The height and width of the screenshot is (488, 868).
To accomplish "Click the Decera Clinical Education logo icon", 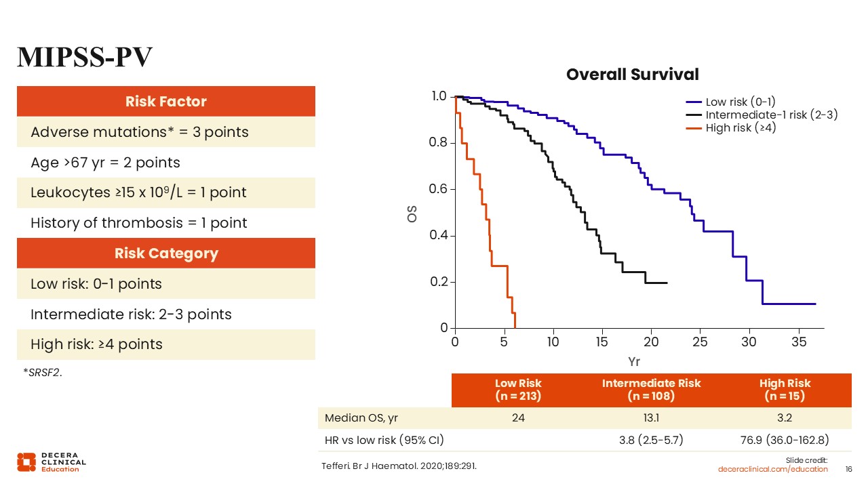I will 26,462.
